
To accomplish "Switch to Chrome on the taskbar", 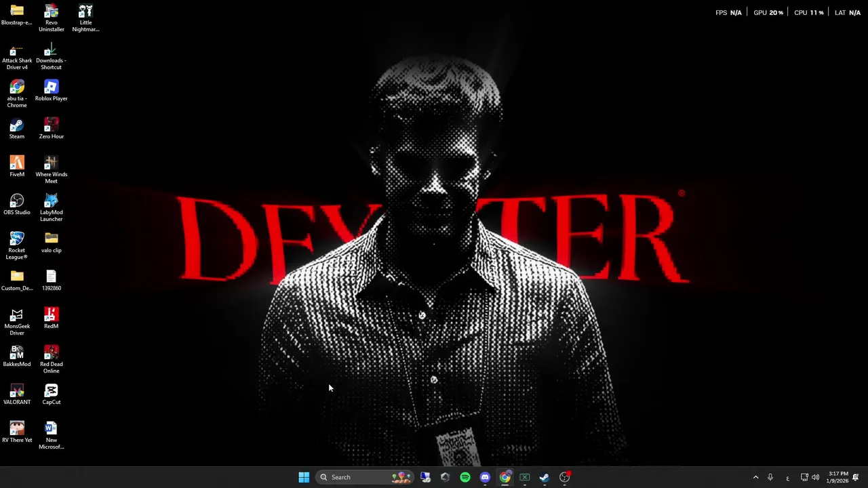I will 505,477.
